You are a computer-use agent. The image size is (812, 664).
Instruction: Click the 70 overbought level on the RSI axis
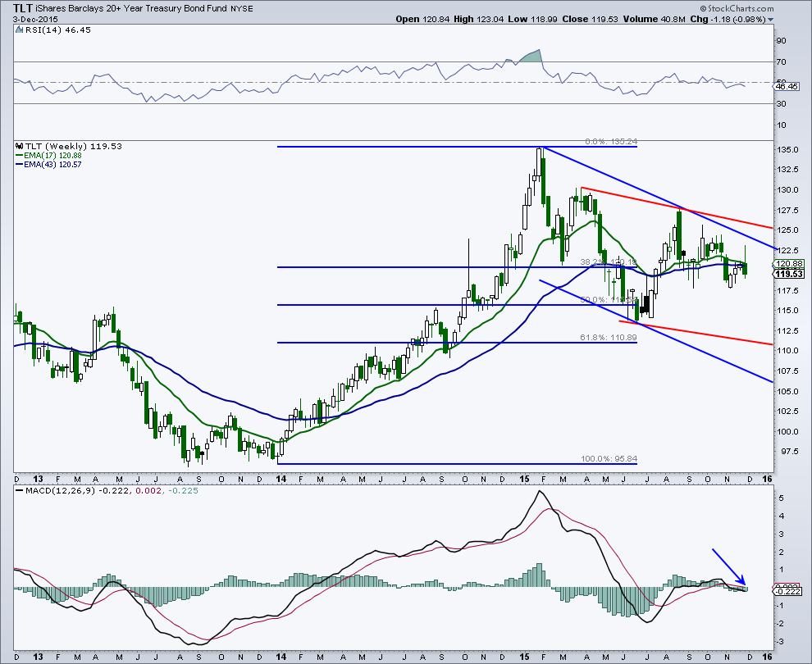coord(782,61)
